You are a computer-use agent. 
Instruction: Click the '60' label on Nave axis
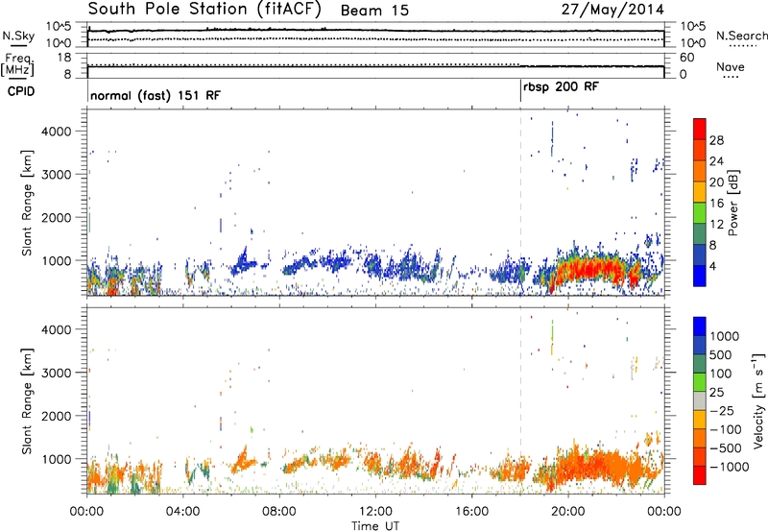tap(686, 58)
